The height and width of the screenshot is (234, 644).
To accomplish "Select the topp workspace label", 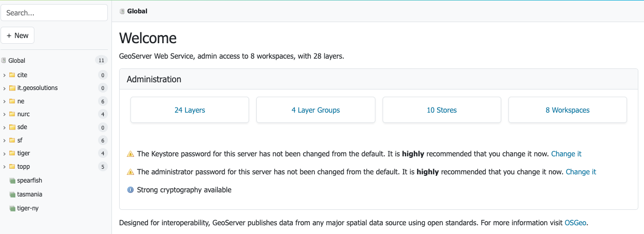I will 24,167.
